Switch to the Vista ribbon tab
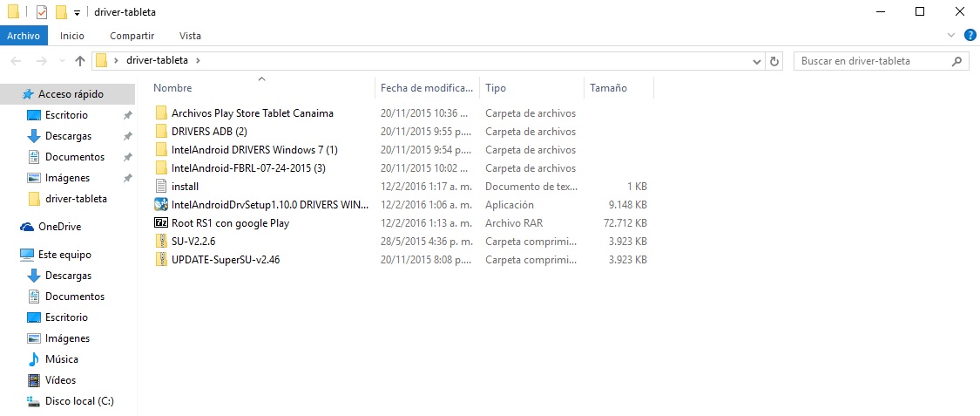Image resolution: width=980 pixels, height=416 pixels. pos(190,36)
